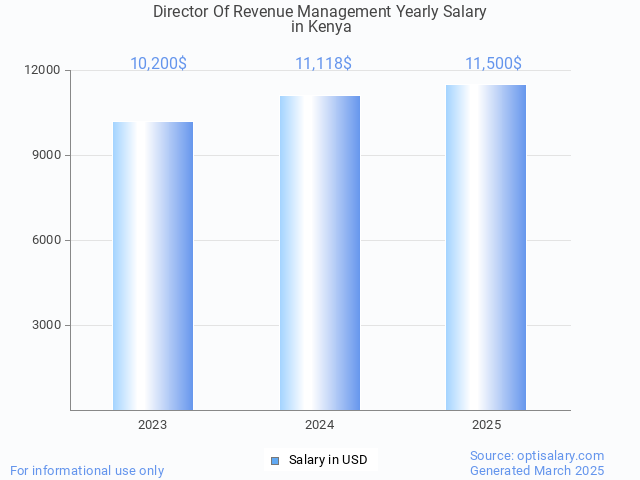
Task: Click the 10,200$ value label
Action: (158, 64)
